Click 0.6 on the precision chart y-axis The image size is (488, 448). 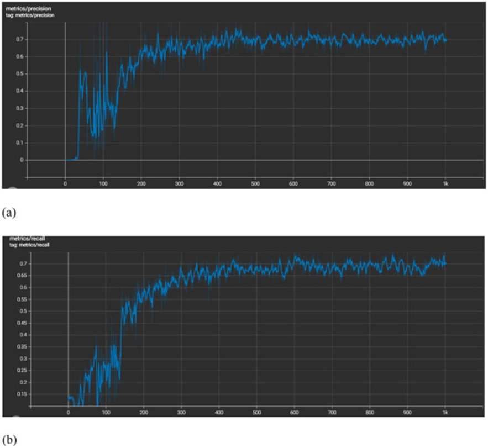tap(20, 57)
